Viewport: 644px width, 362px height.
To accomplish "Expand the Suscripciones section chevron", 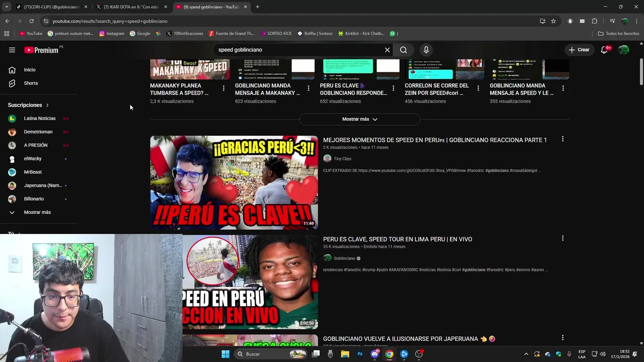I will [47, 105].
